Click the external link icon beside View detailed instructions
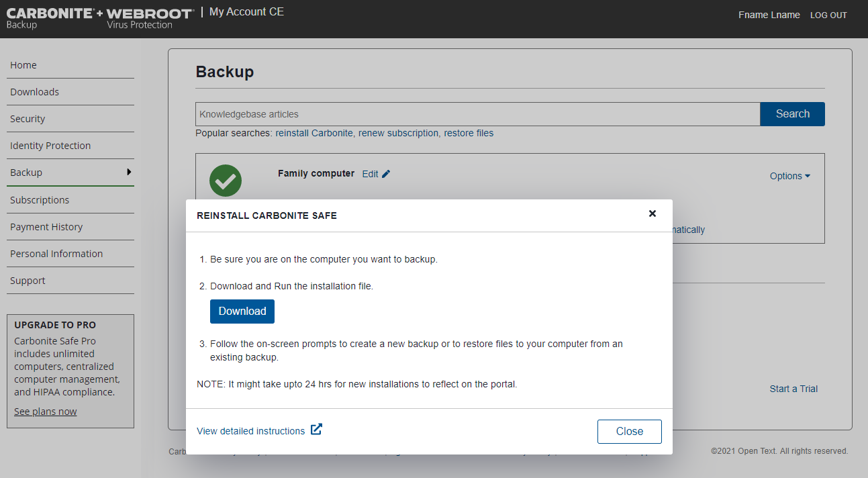 tap(316, 430)
